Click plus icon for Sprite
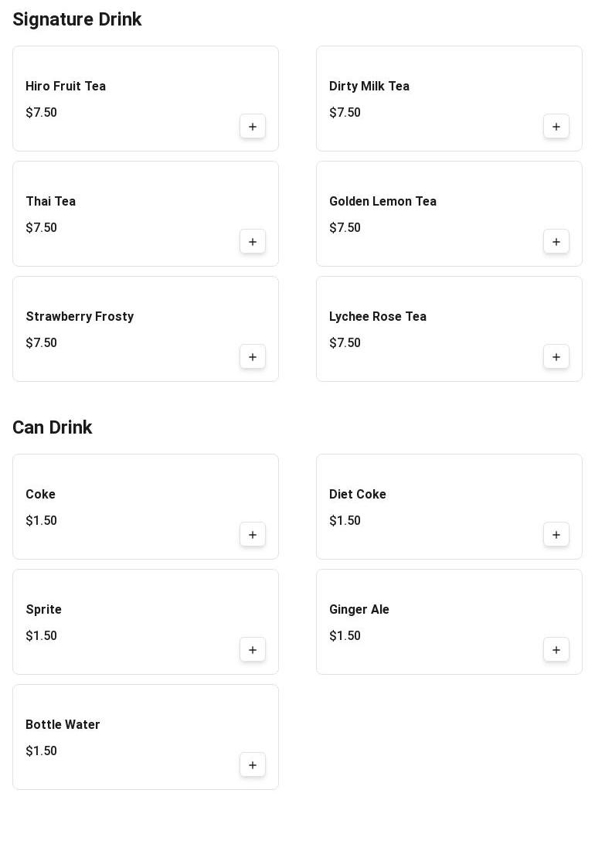Image resolution: width=595 pixels, height=868 pixels. coord(253,650)
